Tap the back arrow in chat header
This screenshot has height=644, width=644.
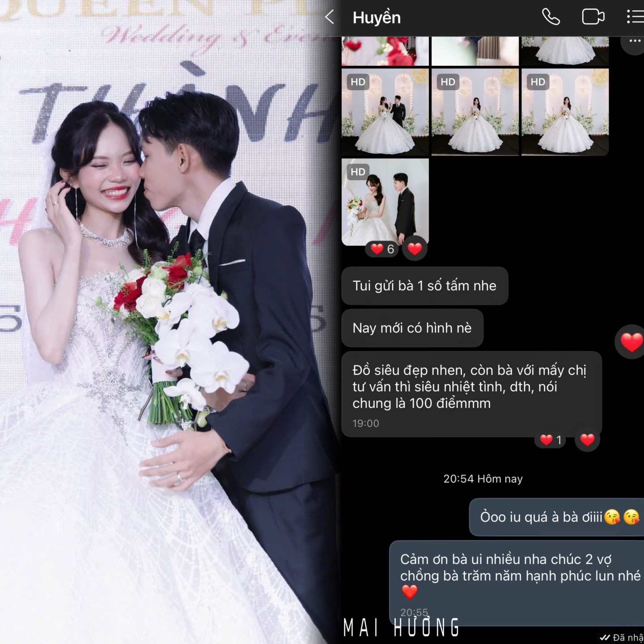330,17
